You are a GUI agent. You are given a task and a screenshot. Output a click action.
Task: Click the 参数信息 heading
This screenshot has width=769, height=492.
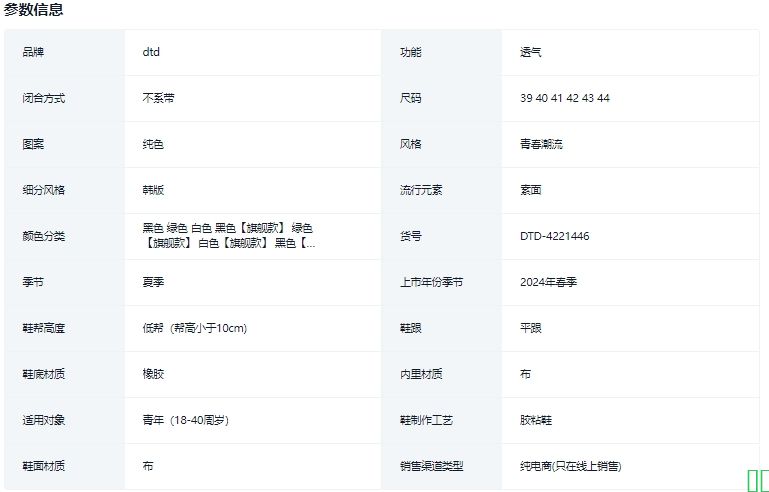(33, 10)
